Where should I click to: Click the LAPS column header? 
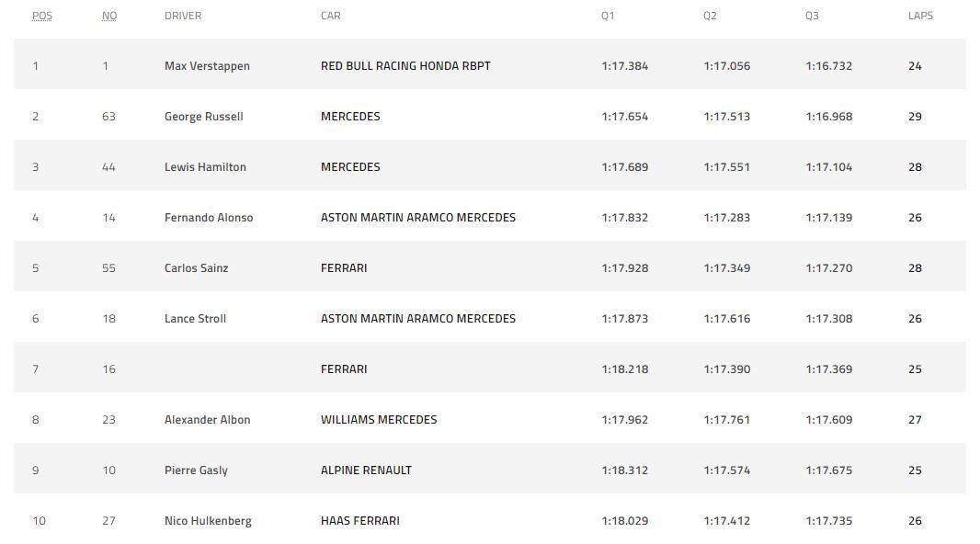(x=920, y=16)
